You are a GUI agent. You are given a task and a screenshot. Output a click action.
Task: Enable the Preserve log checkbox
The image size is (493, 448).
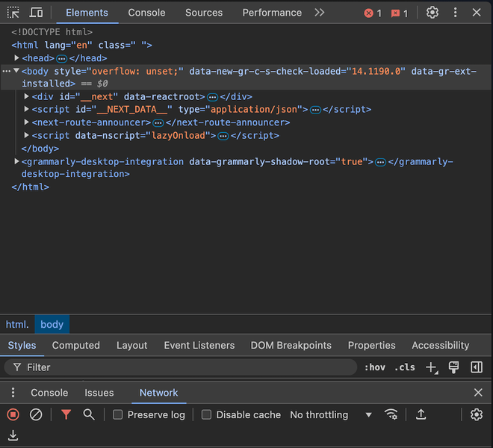point(118,414)
